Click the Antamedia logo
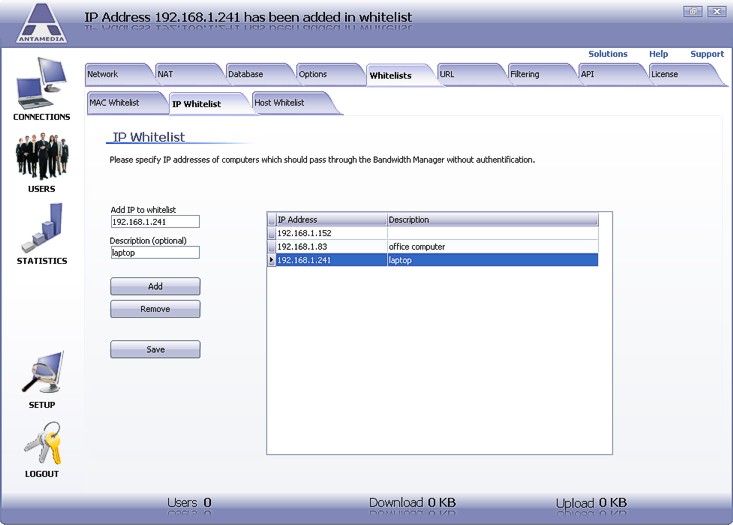The width and height of the screenshot is (733, 525). point(42,23)
